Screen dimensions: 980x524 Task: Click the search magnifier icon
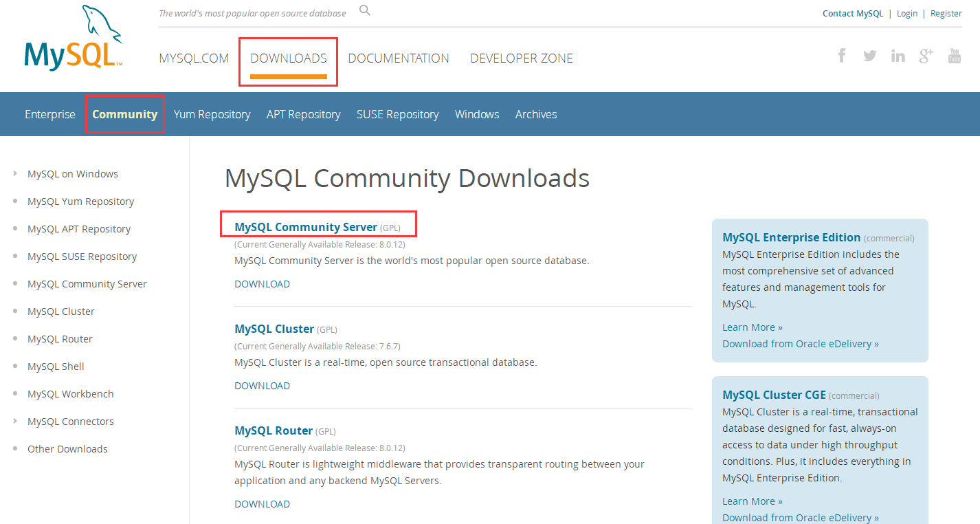click(365, 10)
